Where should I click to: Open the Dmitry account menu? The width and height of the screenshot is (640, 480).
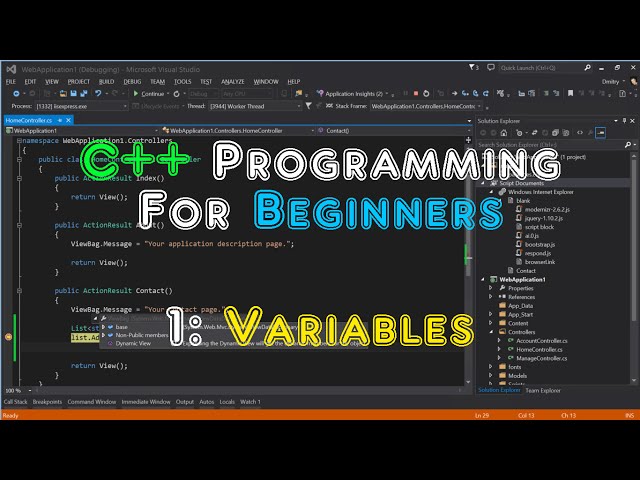[613, 82]
